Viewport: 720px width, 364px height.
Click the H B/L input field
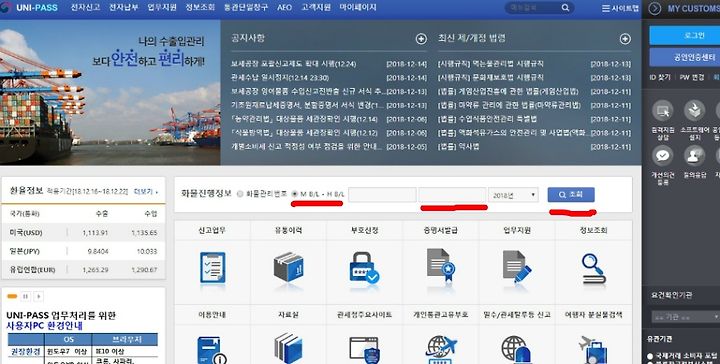[x=452, y=195]
